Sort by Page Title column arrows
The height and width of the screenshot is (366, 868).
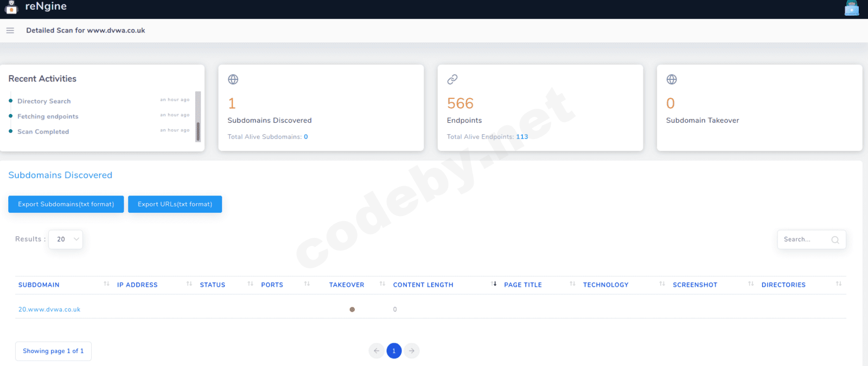pyautogui.click(x=572, y=284)
